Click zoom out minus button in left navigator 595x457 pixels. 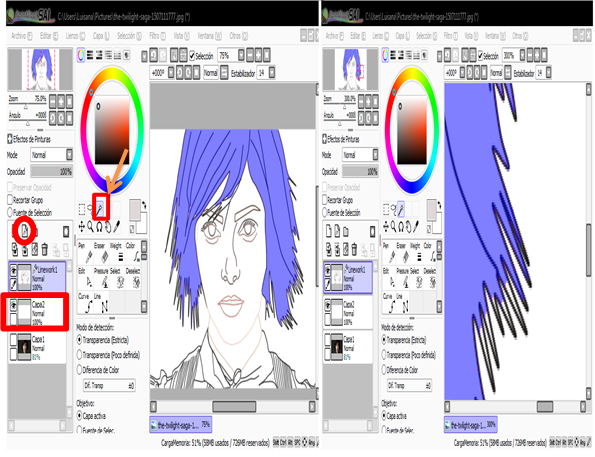point(52,101)
